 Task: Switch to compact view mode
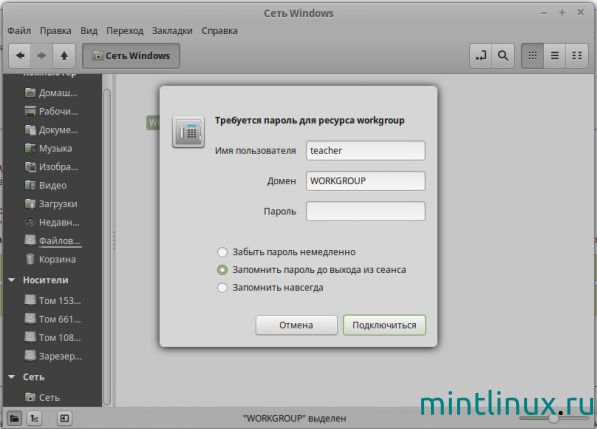[x=577, y=56]
